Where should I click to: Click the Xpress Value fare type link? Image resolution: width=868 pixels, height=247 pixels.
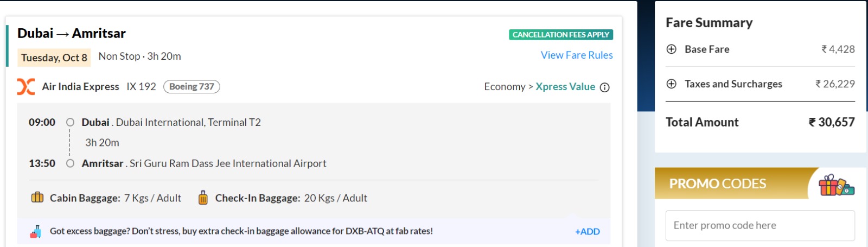[x=565, y=87]
